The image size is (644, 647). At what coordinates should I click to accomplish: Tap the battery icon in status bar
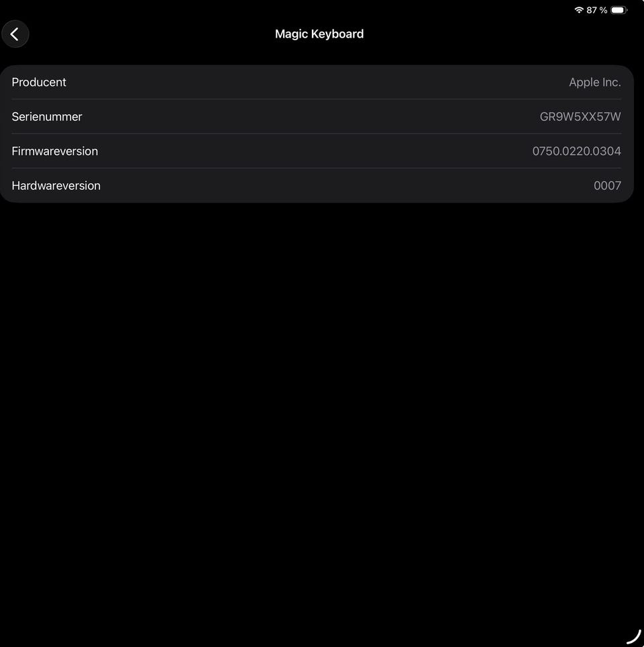tap(619, 10)
